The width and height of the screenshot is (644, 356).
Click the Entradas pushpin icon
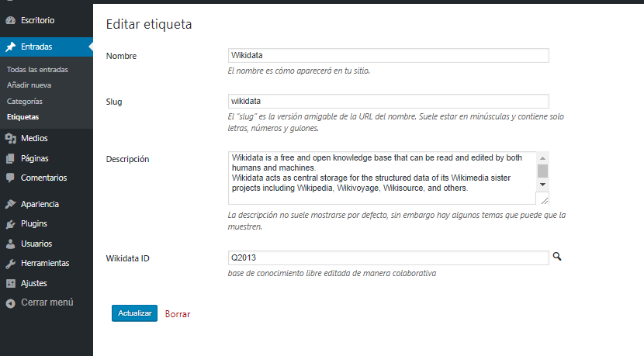tap(11, 47)
